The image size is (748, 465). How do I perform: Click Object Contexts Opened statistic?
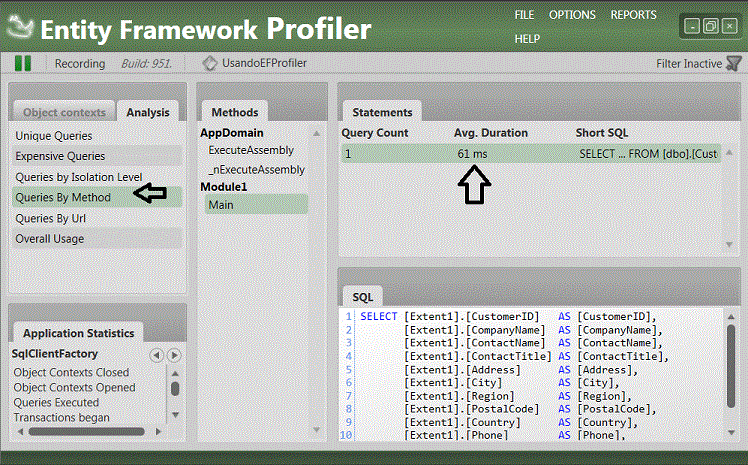[x=74, y=388]
